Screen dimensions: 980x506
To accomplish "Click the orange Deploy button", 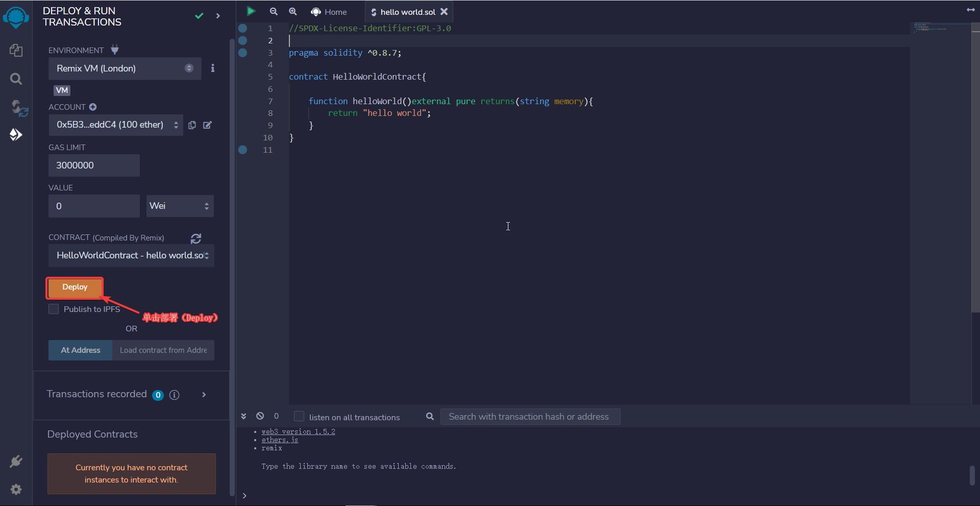I will 75,287.
